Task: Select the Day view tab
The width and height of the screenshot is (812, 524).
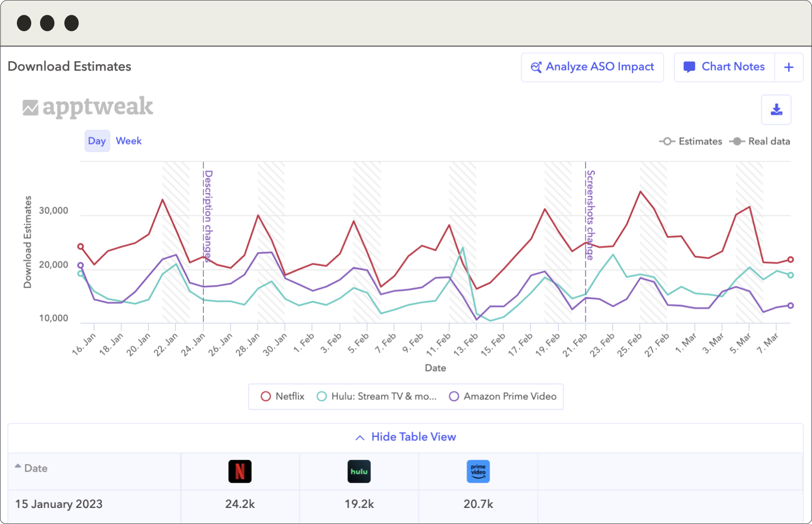Action: [x=97, y=141]
